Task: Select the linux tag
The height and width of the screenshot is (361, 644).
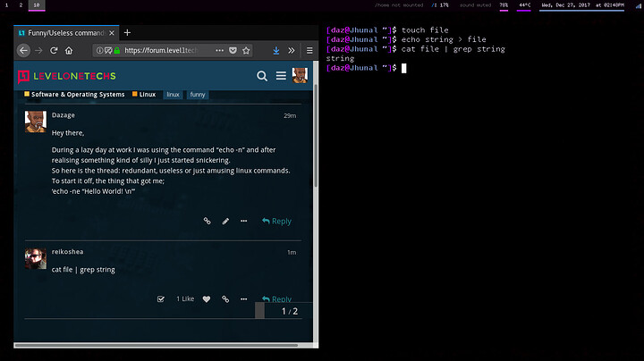Action: pos(173,95)
